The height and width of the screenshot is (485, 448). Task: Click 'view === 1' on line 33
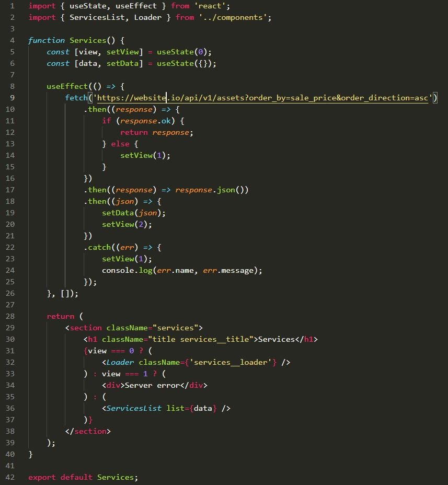[x=125, y=374]
